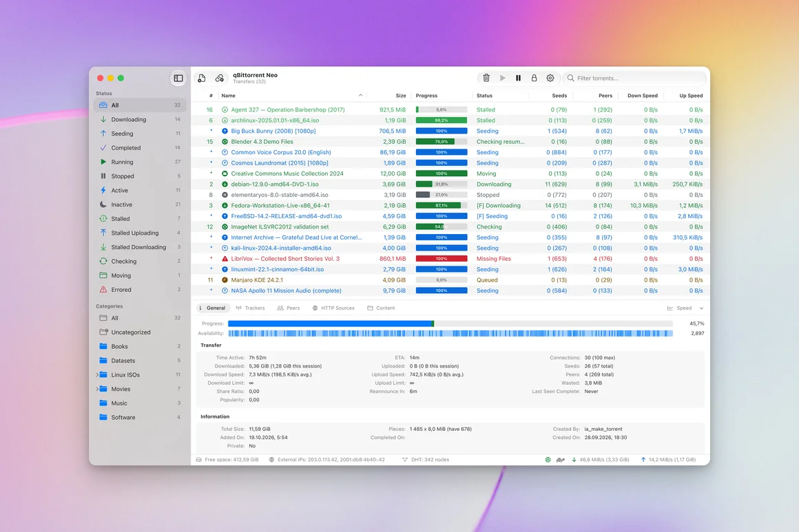This screenshot has height=532, width=799.
Task: Show Seeding torrents filter
Action: pyautogui.click(x=140, y=134)
